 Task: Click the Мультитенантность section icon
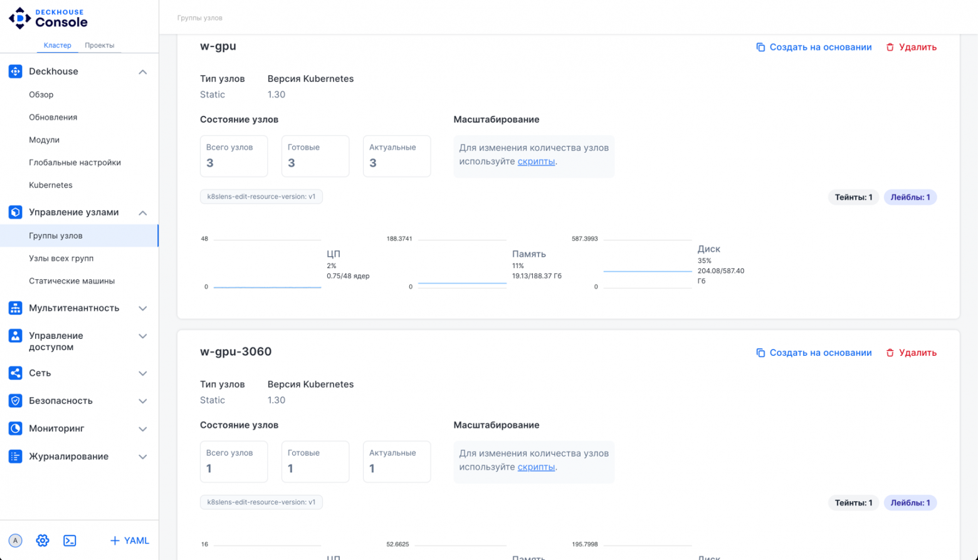16,308
